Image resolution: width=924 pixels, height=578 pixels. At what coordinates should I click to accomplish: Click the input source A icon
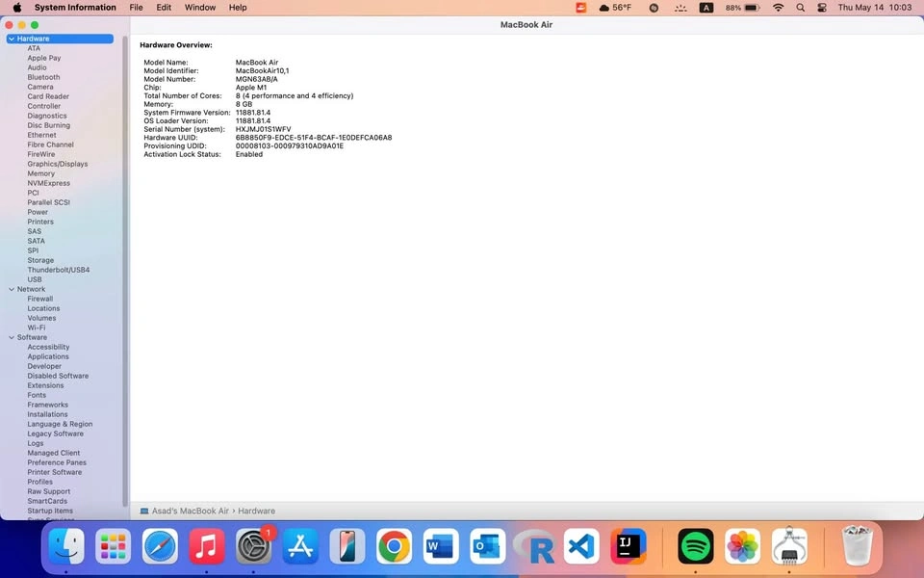(706, 8)
